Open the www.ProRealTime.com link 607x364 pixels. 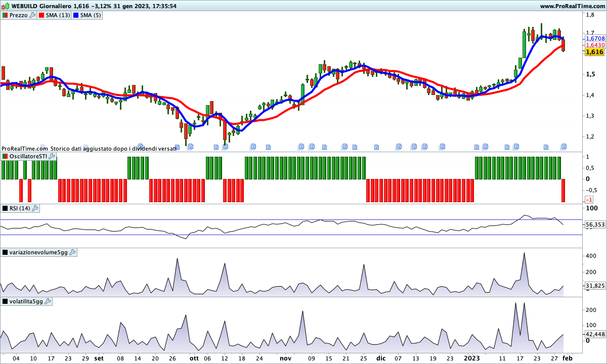pos(572,6)
